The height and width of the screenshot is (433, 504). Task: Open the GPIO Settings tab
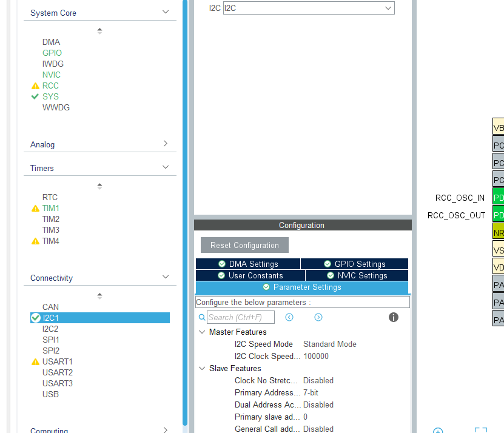[x=355, y=264]
